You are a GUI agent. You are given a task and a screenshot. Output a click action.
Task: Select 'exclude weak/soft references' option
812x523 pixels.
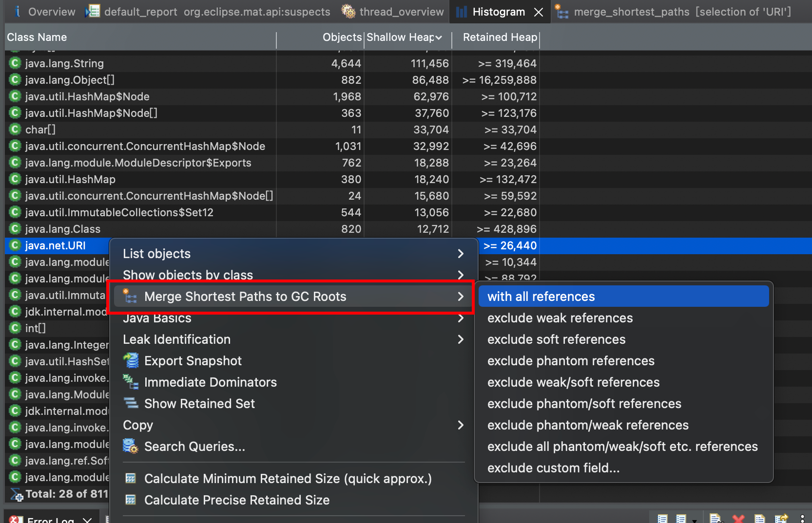click(x=624, y=382)
